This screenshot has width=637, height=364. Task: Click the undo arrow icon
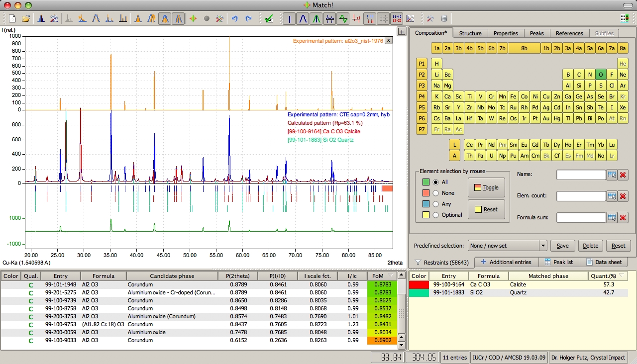pyautogui.click(x=234, y=19)
